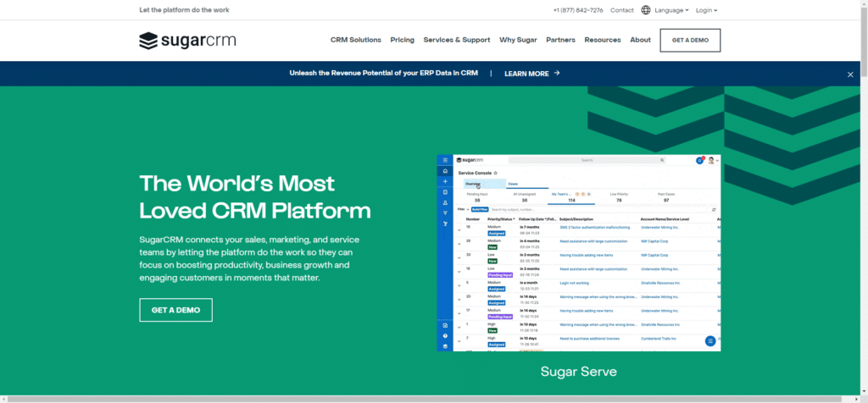Click the +1 (877) 842-7276 phone number
This screenshot has height=403, width=868.
578,10
